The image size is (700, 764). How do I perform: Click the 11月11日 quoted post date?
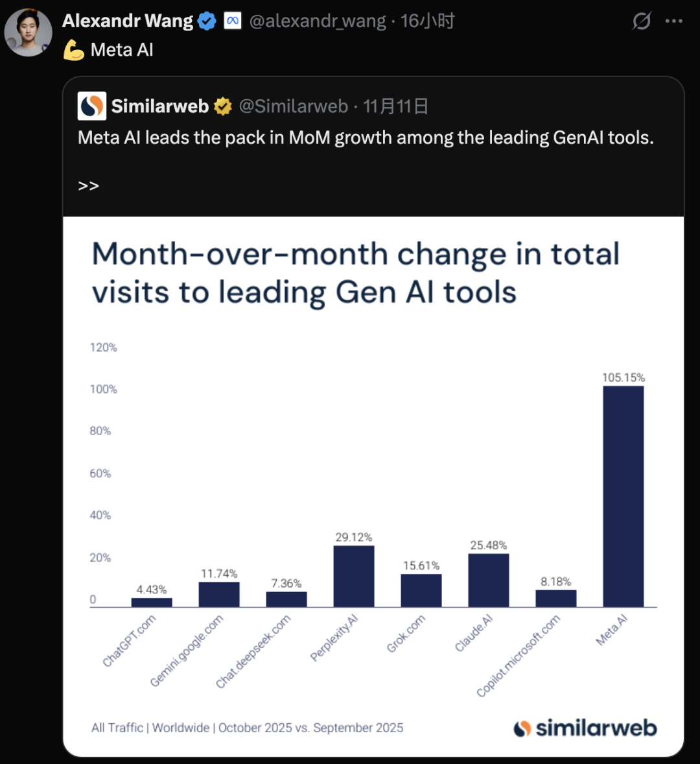coord(395,106)
